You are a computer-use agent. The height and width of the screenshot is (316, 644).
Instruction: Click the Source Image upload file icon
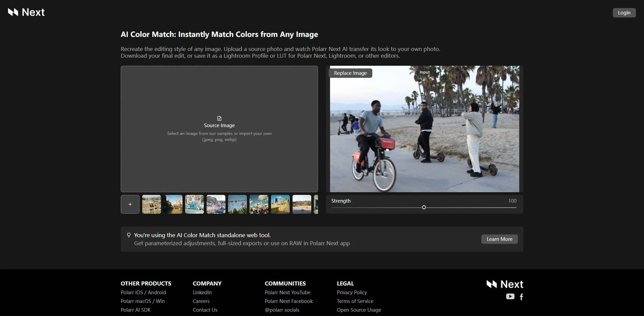click(219, 118)
